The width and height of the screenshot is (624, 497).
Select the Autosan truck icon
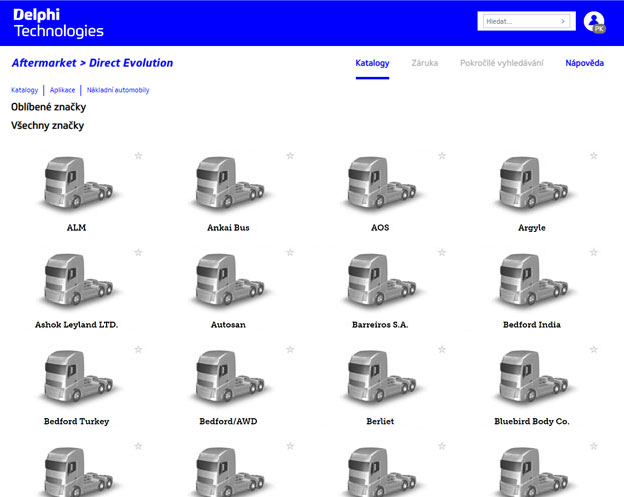pyautogui.click(x=229, y=279)
